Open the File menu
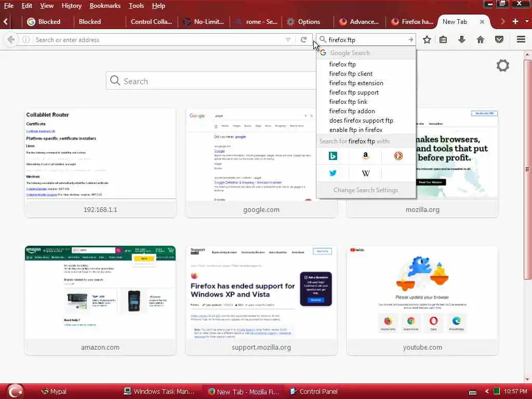Image resolution: width=532 pixels, height=399 pixels. click(9, 6)
